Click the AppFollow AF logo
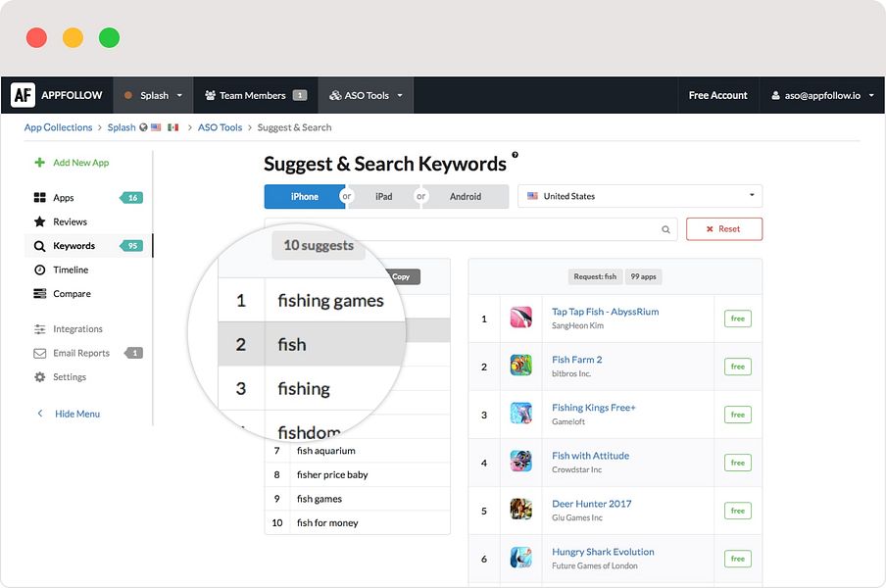 click(x=22, y=94)
